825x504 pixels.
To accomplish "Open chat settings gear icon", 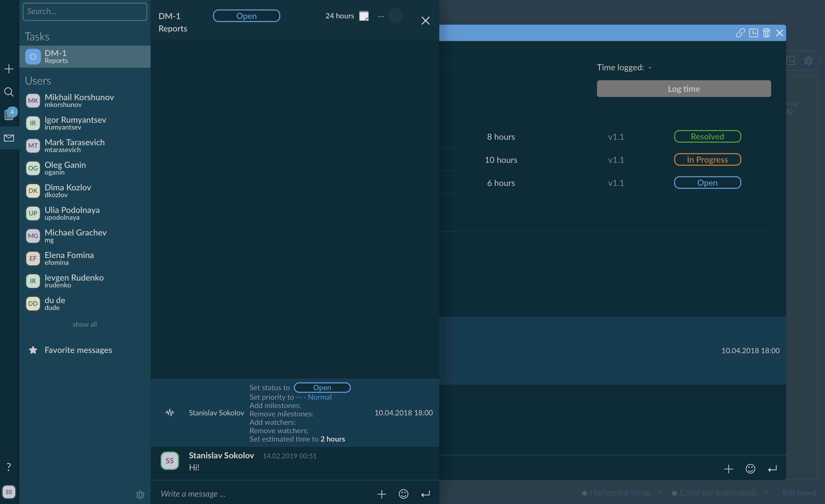I will point(140,495).
